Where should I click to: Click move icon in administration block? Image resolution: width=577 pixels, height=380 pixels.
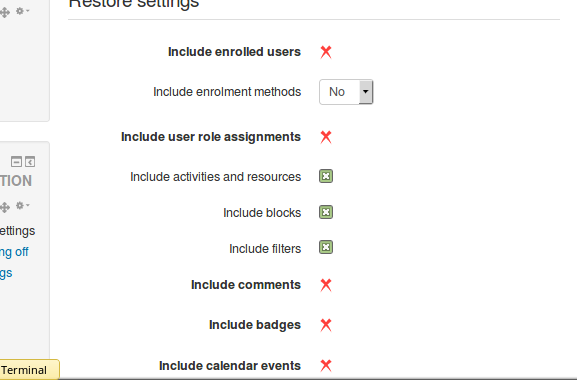pos(4,207)
